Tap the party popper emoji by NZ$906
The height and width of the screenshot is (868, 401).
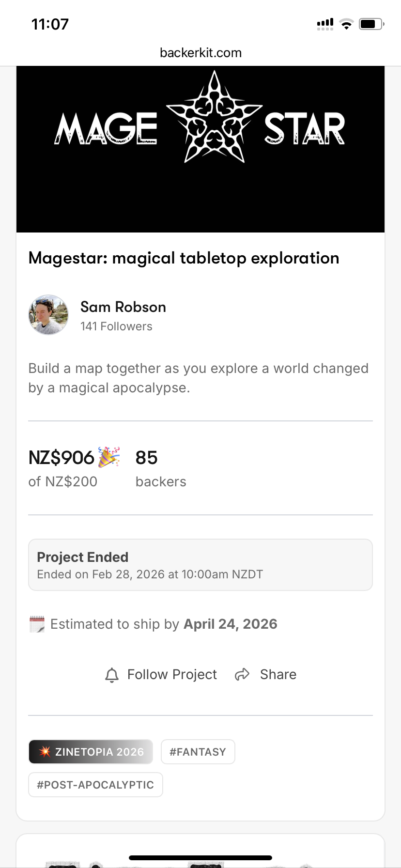pos(109,457)
